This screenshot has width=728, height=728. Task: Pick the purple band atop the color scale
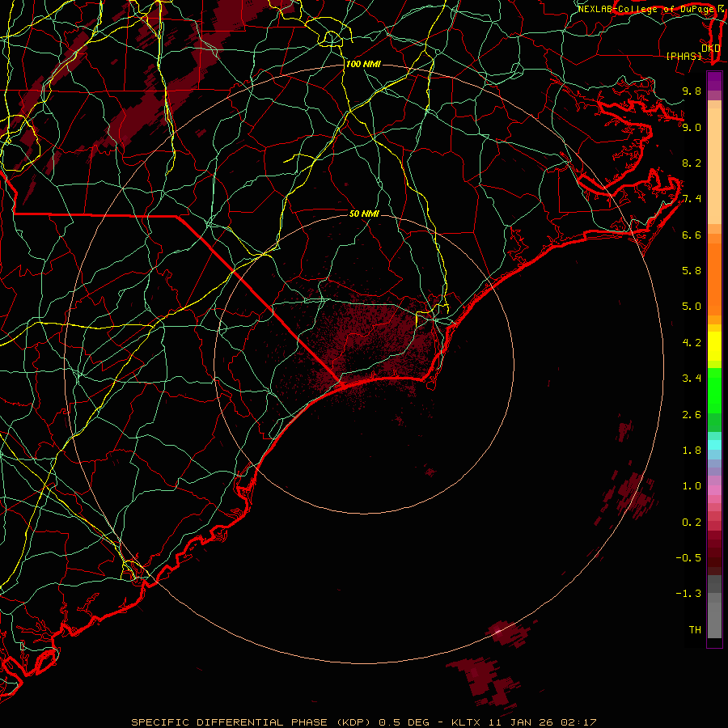714,81
